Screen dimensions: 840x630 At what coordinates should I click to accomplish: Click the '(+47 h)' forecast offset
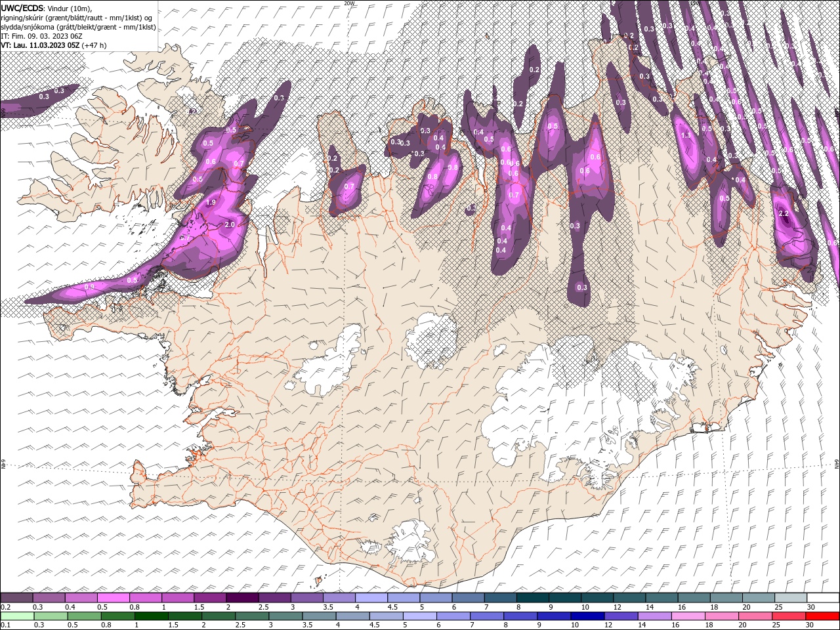(94, 45)
